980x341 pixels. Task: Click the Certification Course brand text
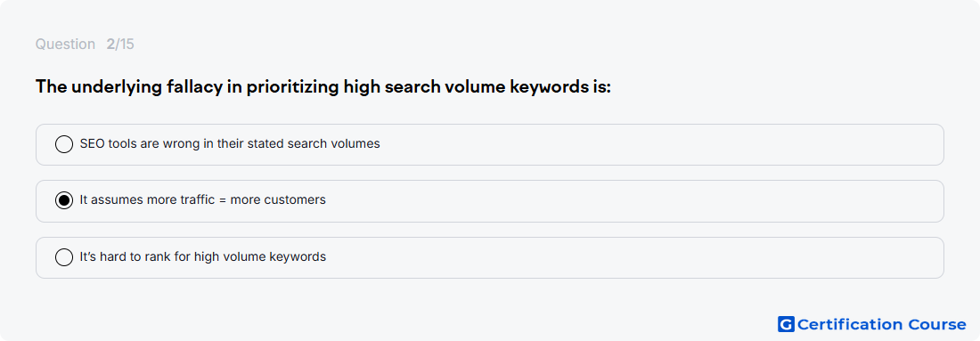click(881, 324)
